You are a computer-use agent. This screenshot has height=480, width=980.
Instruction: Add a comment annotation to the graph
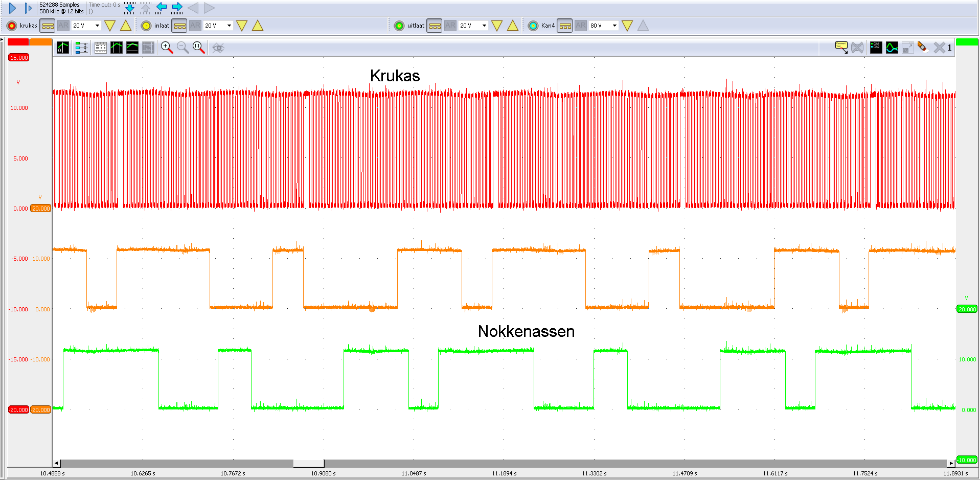coord(841,48)
